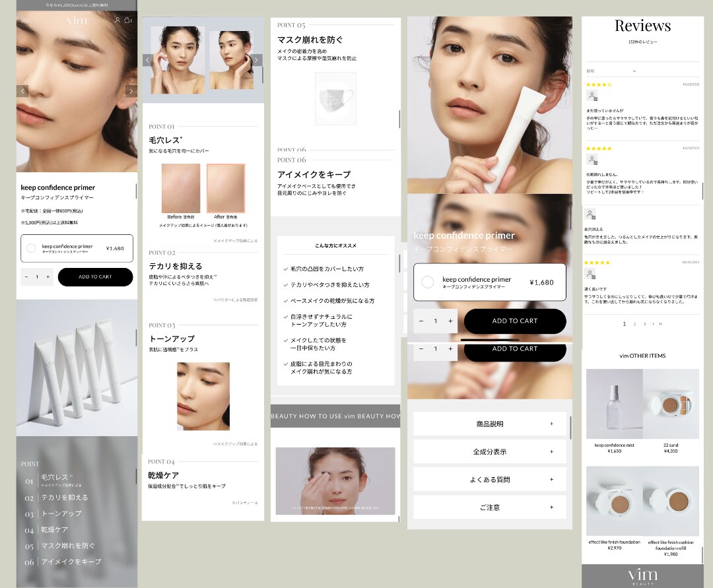Expand the 全成分表示 accordion

coord(490,451)
